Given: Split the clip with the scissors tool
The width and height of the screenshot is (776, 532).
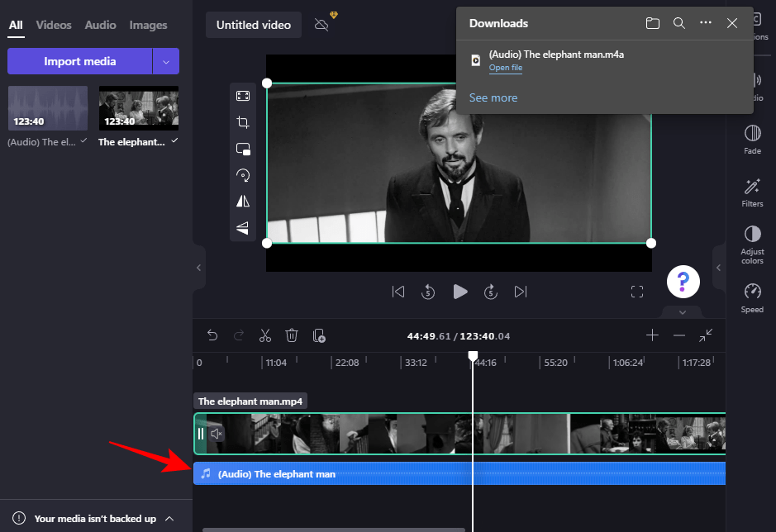Looking at the screenshot, I should pyautogui.click(x=264, y=335).
